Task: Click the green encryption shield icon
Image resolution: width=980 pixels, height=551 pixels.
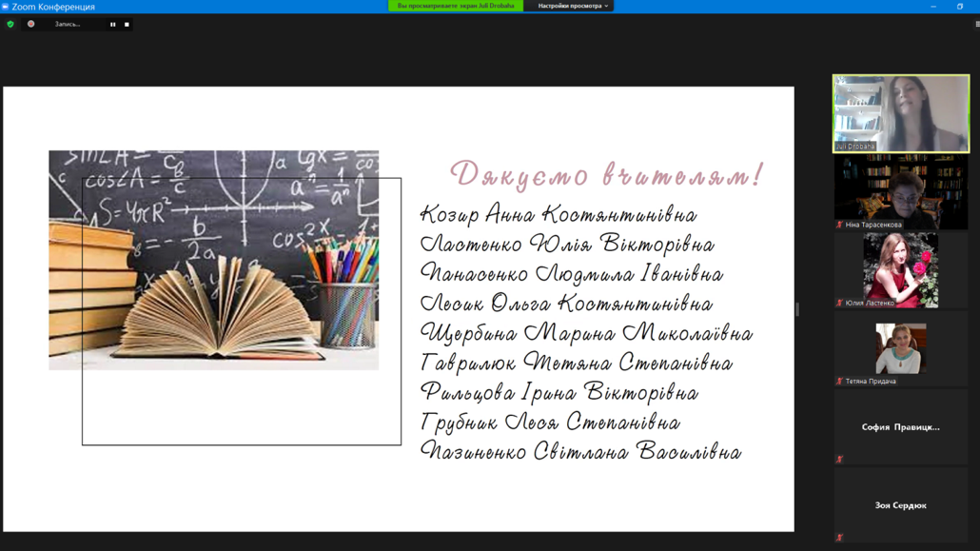Action: coord(10,24)
